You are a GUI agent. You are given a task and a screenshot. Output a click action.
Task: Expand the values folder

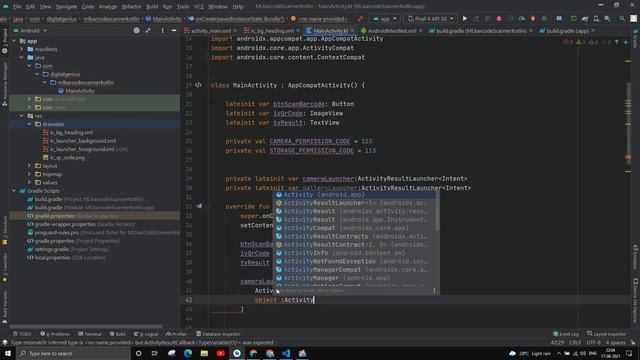tap(29, 182)
